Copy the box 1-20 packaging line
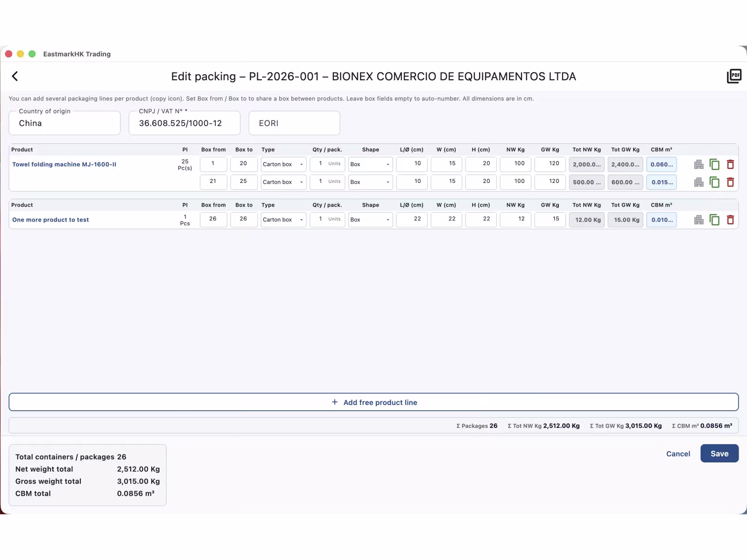This screenshot has width=747, height=560. (714, 164)
